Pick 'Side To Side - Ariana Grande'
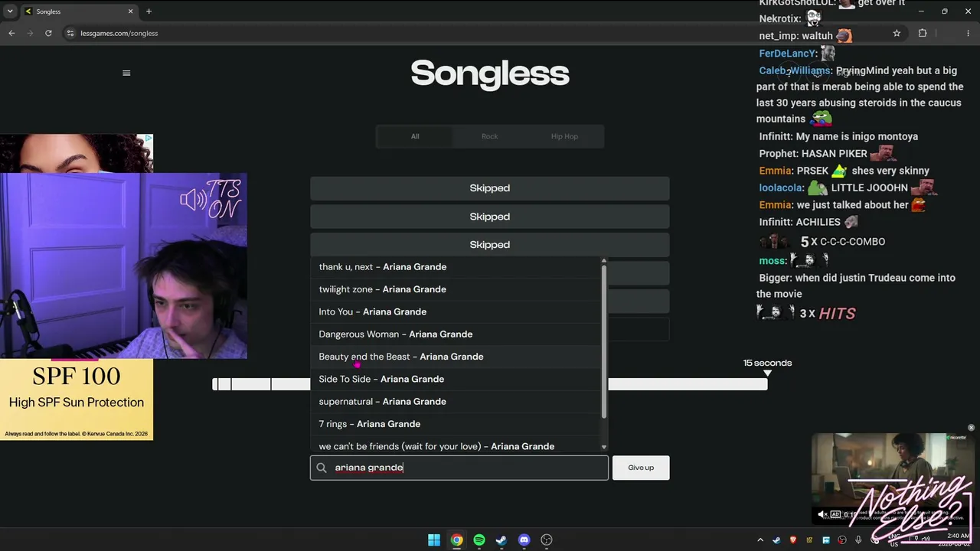The image size is (980, 551). click(456, 379)
